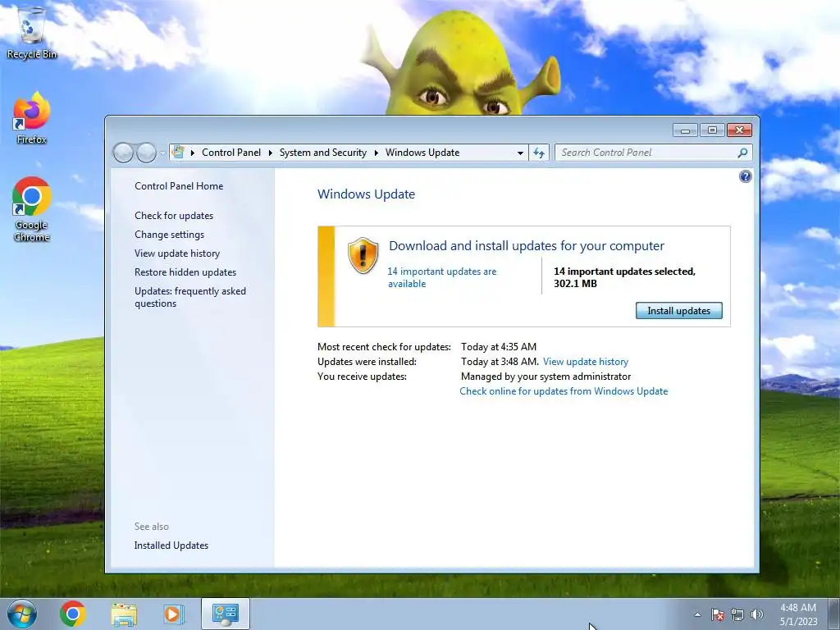Screen dimensions: 840x630
Task: Open Windows Explorer from the taskbar
Action: (x=124, y=614)
